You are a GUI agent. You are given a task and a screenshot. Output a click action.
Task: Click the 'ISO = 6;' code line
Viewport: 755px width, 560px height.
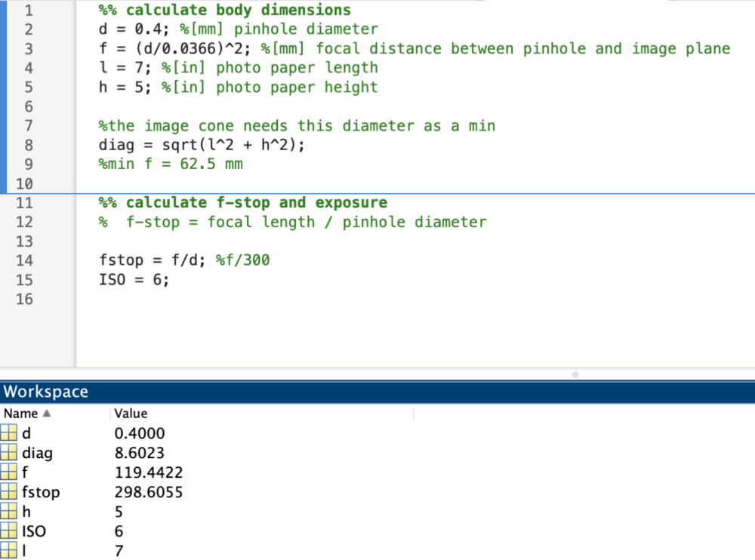[134, 279]
